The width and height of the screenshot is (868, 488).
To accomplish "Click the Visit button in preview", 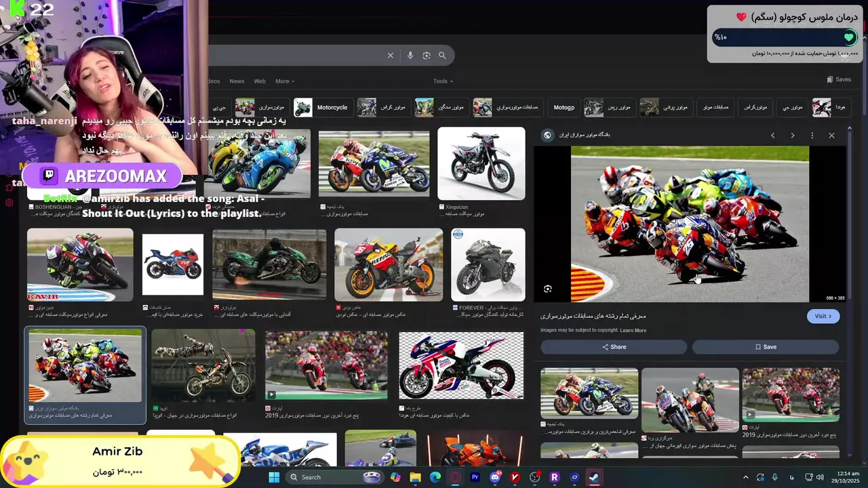I will (823, 316).
